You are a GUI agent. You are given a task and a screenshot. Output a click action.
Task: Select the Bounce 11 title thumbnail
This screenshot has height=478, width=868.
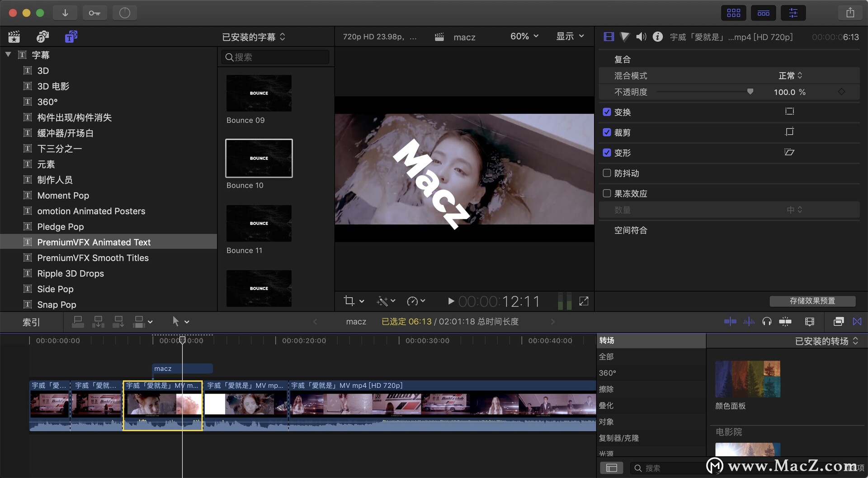[x=259, y=223]
